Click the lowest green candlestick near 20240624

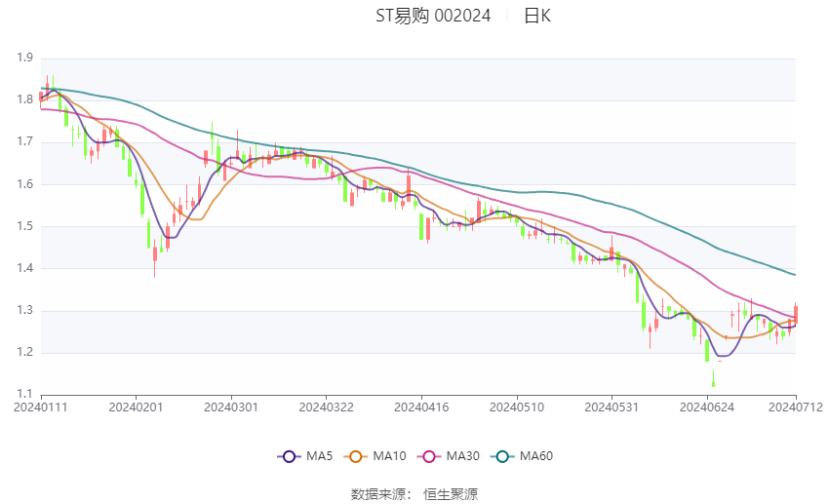click(x=713, y=379)
